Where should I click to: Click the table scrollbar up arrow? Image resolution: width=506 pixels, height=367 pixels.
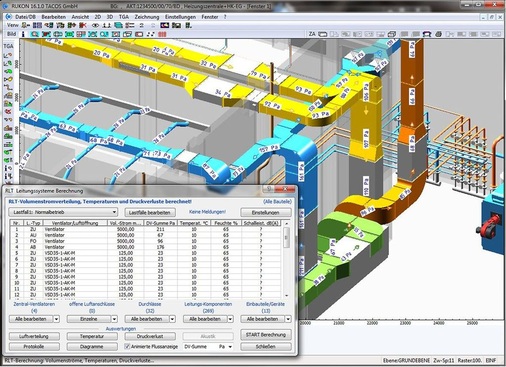pyautogui.click(x=286, y=223)
